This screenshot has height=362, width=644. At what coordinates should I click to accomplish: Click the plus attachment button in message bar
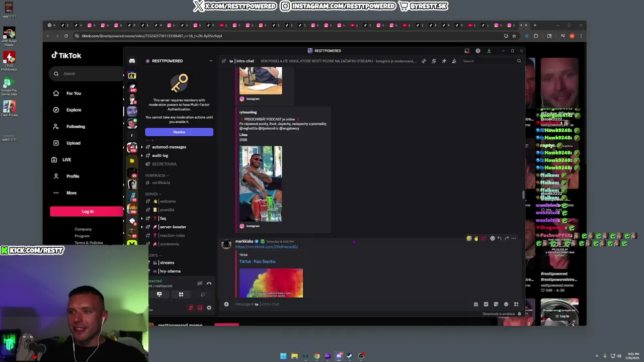226,304
